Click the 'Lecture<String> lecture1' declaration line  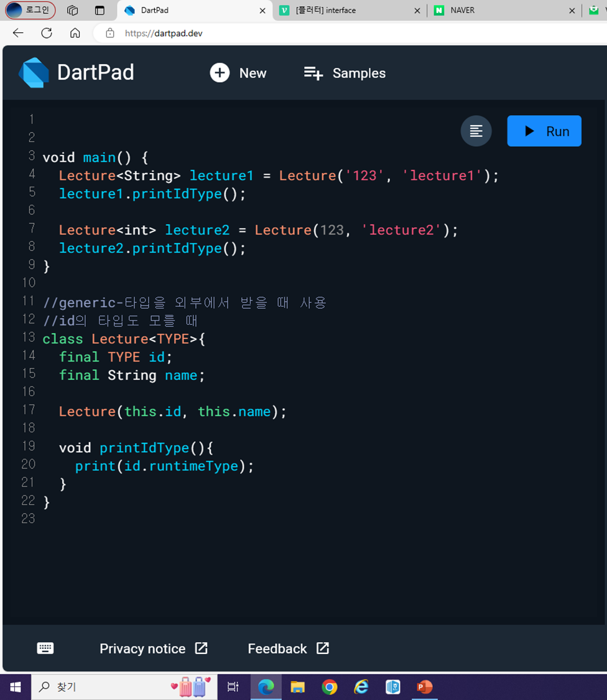pos(279,175)
